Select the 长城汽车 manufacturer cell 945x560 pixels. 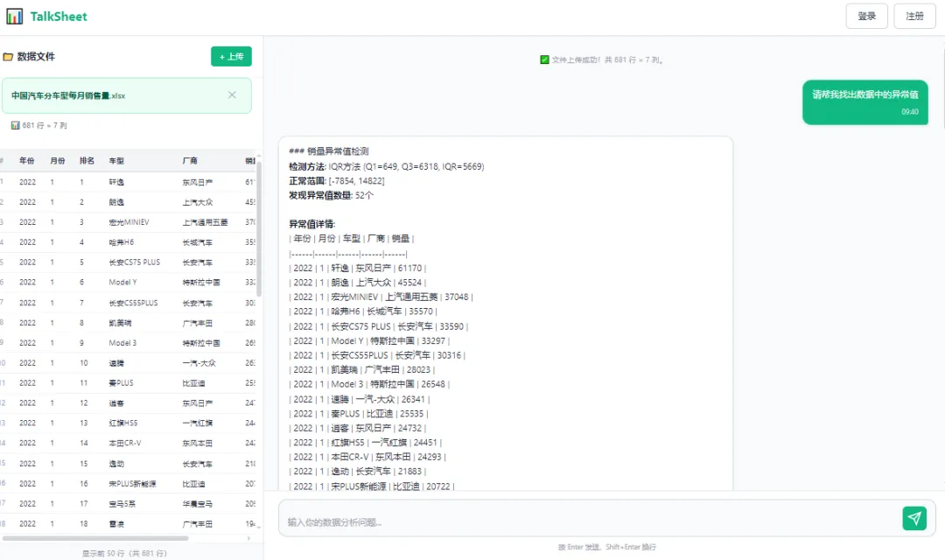pos(197,242)
